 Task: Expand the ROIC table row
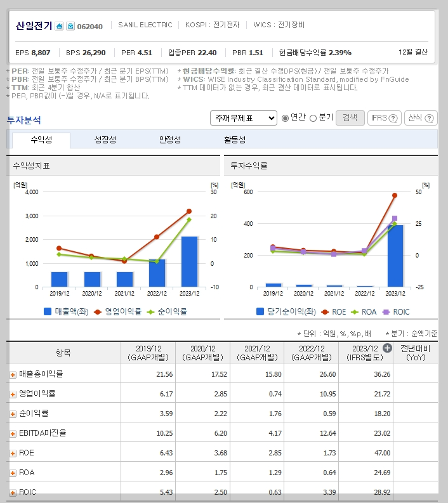pyautogui.click(x=13, y=492)
